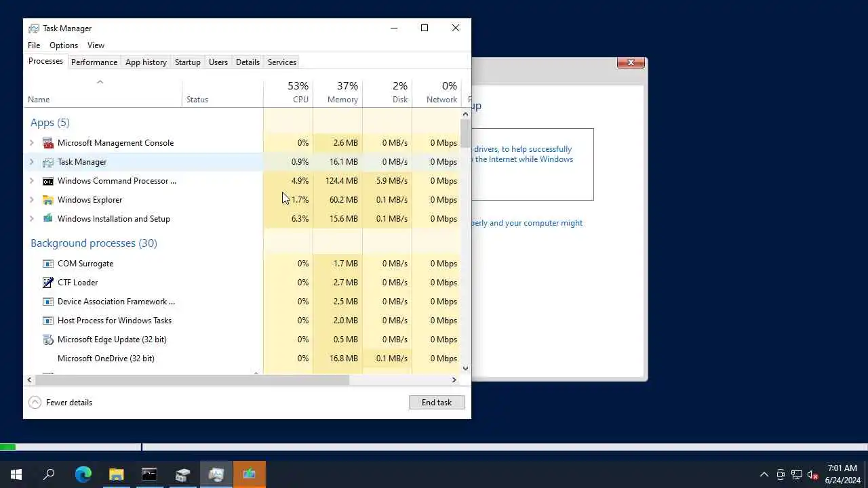Switch to Windows Setup taskbar button
Screen dimensions: 868x488
pyautogui.click(x=249, y=474)
